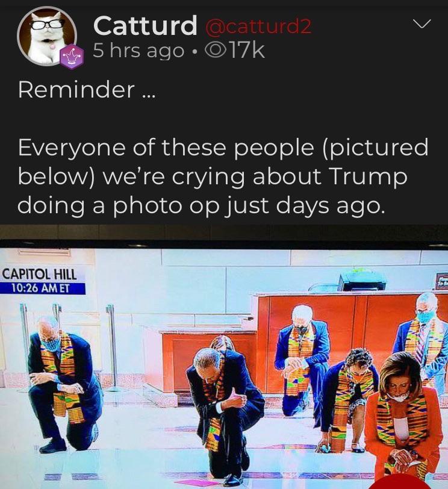
Task: Expand the post options chevron
Action: point(422,23)
